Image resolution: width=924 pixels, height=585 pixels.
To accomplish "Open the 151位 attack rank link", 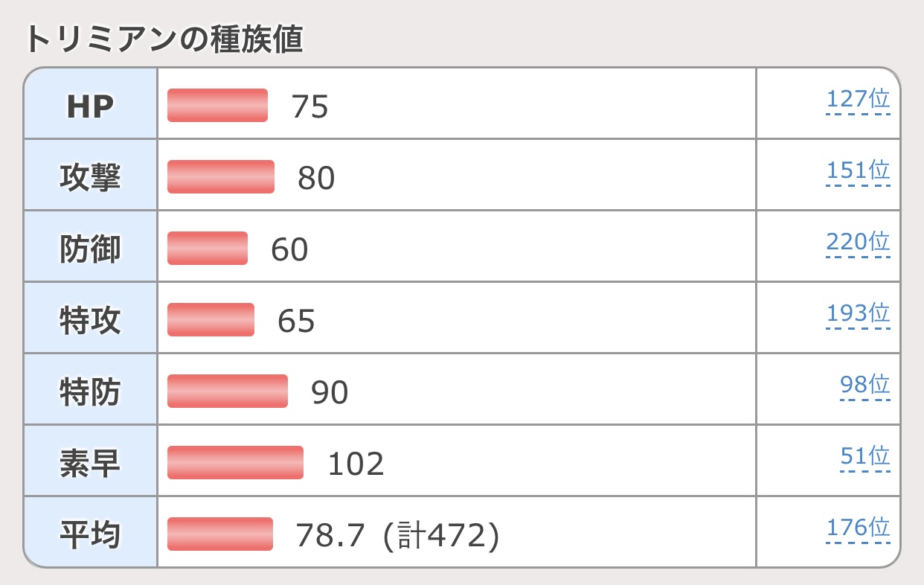I will 858,171.
